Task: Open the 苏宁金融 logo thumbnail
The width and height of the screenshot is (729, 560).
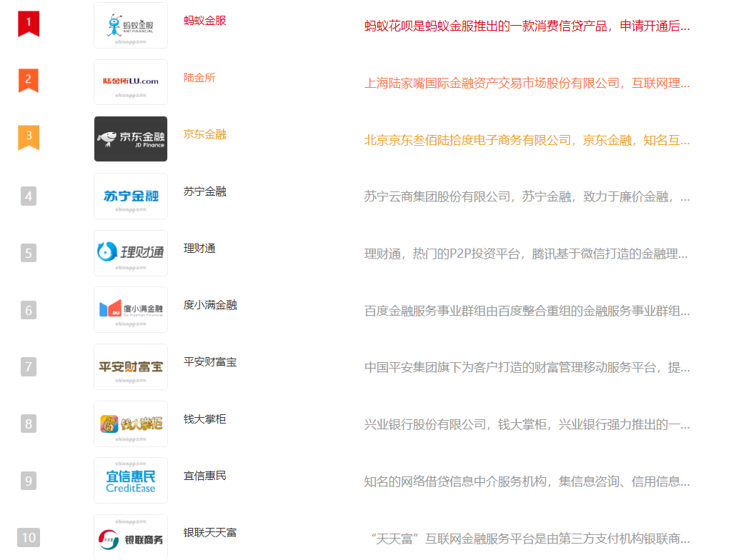Action: point(131,196)
